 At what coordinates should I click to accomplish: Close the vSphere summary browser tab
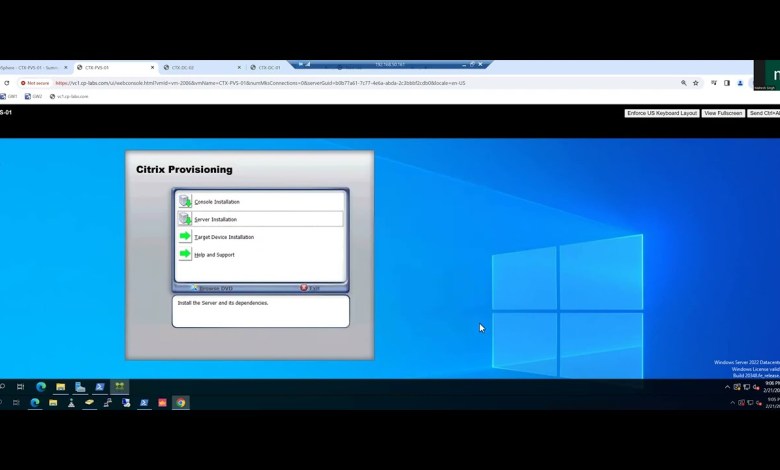(66, 68)
